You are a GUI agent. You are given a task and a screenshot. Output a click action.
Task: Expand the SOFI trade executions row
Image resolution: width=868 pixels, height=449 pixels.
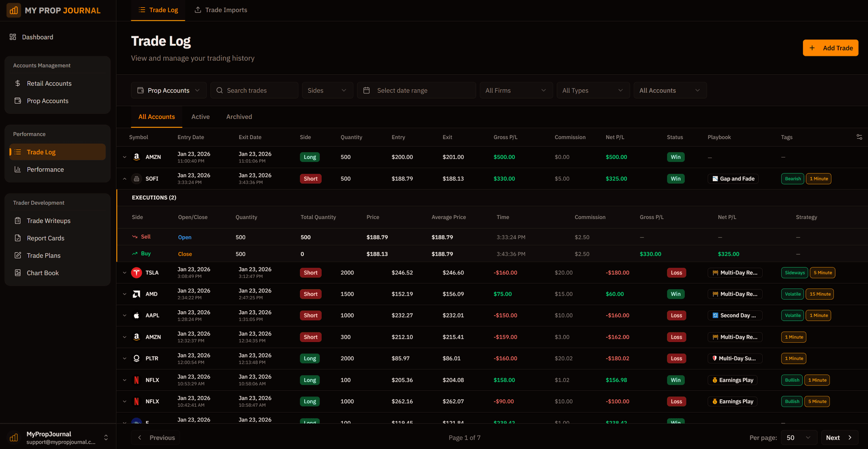tap(124, 178)
